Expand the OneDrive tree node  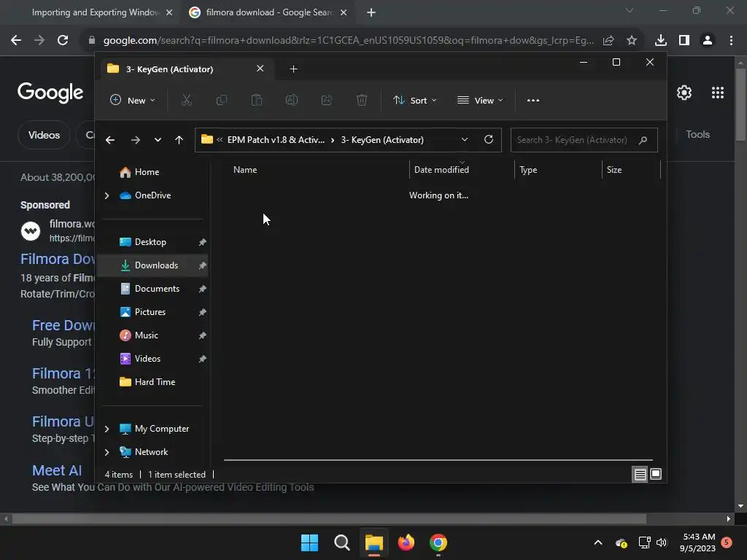[107, 195]
